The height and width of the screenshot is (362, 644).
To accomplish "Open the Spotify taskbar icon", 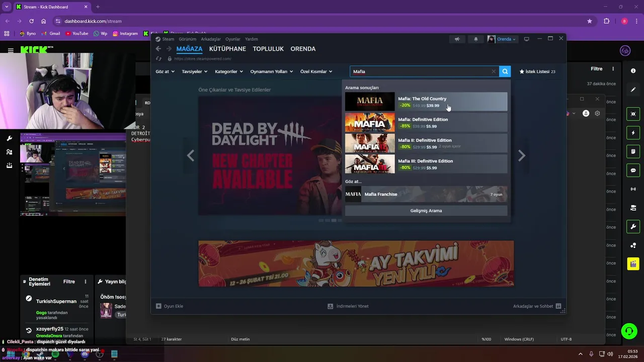I will (x=55, y=354).
